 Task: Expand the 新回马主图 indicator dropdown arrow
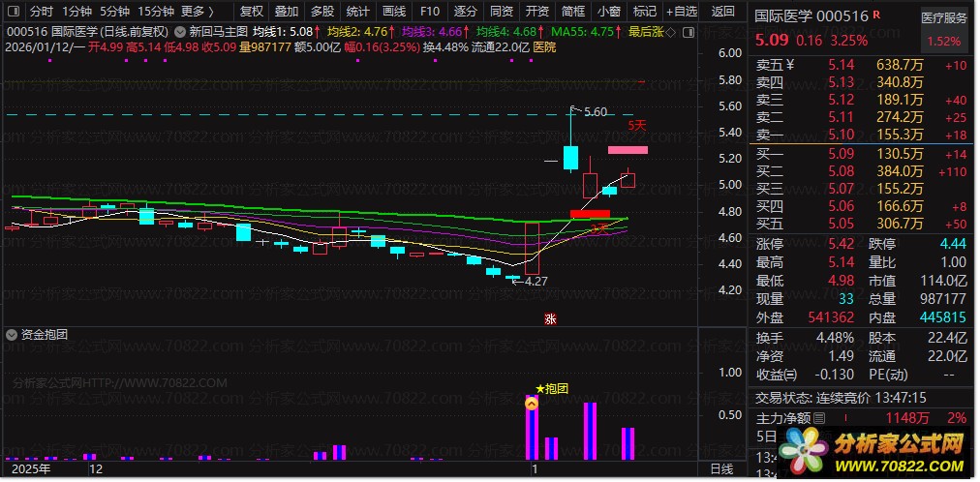(180, 31)
